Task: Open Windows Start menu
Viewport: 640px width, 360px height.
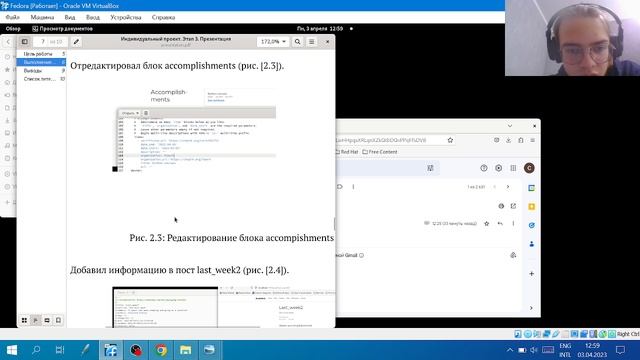Action: (x=12, y=350)
